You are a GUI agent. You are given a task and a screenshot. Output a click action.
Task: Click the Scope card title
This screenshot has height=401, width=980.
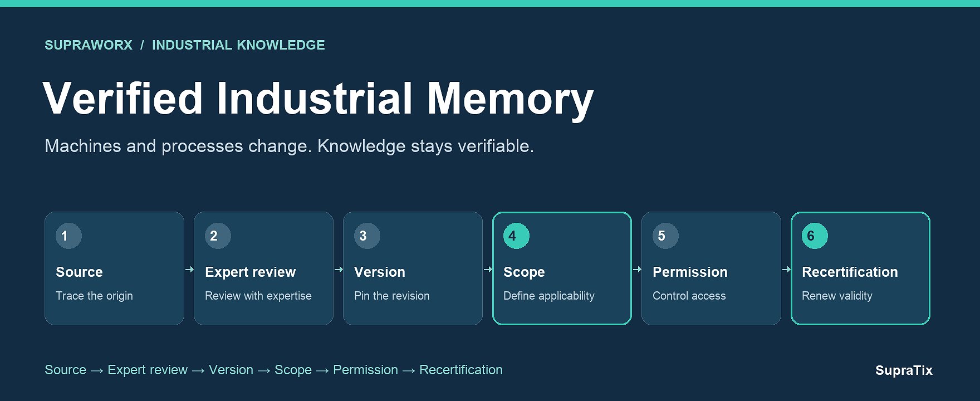click(x=524, y=272)
